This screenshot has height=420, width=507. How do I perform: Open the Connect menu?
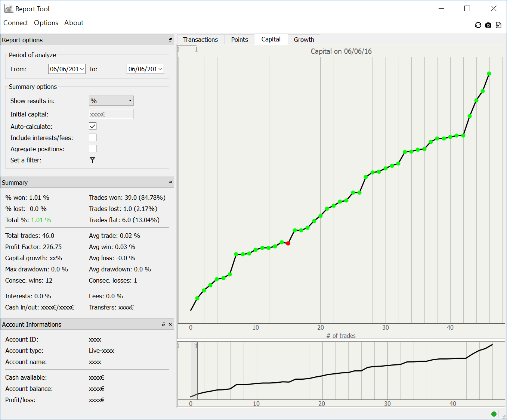[16, 23]
